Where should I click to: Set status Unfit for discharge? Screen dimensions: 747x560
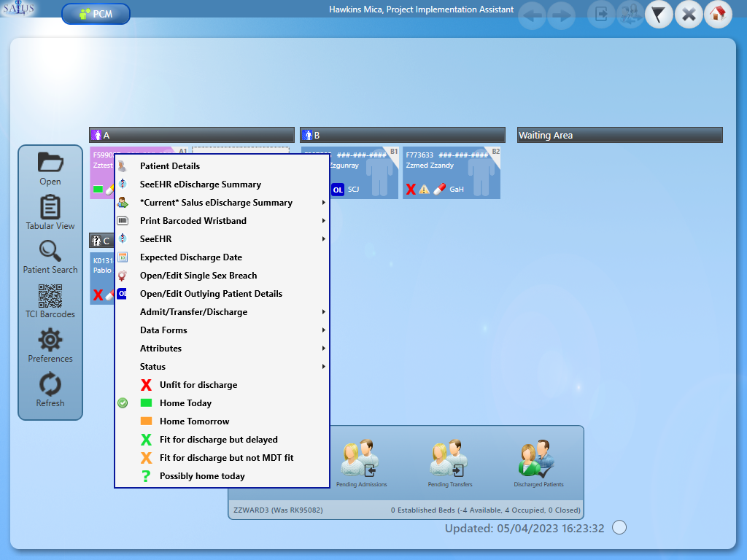(222, 385)
